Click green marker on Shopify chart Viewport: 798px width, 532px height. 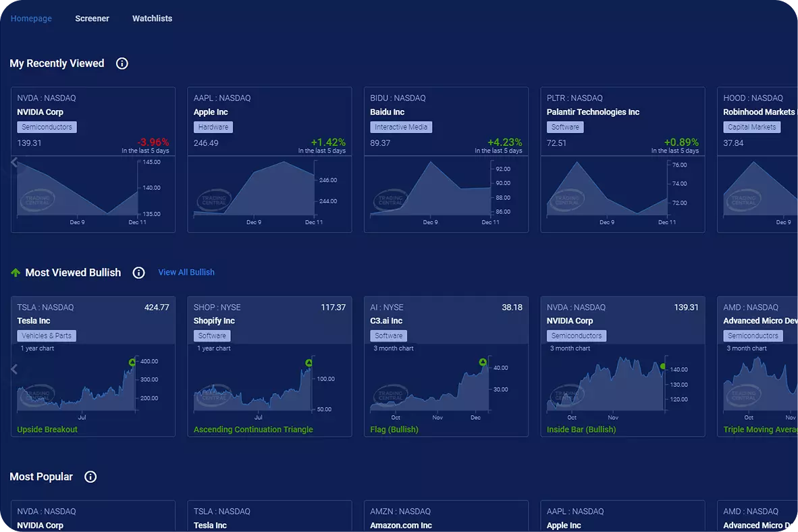(x=309, y=363)
